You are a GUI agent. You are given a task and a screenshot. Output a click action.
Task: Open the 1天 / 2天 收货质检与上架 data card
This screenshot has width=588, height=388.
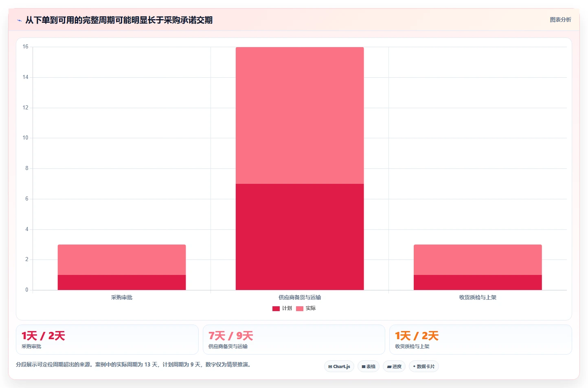pos(480,340)
